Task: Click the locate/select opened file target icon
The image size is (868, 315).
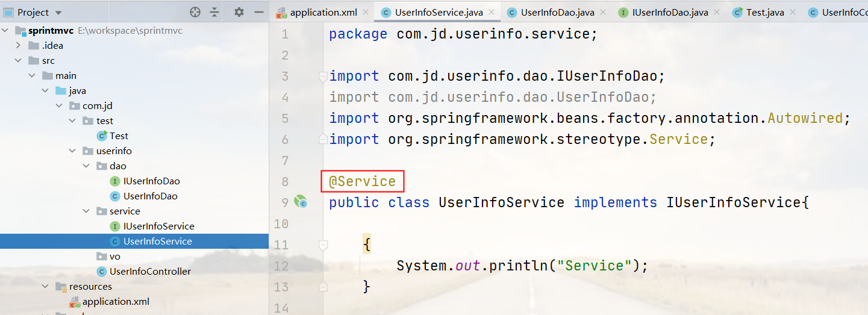Action: pos(195,12)
